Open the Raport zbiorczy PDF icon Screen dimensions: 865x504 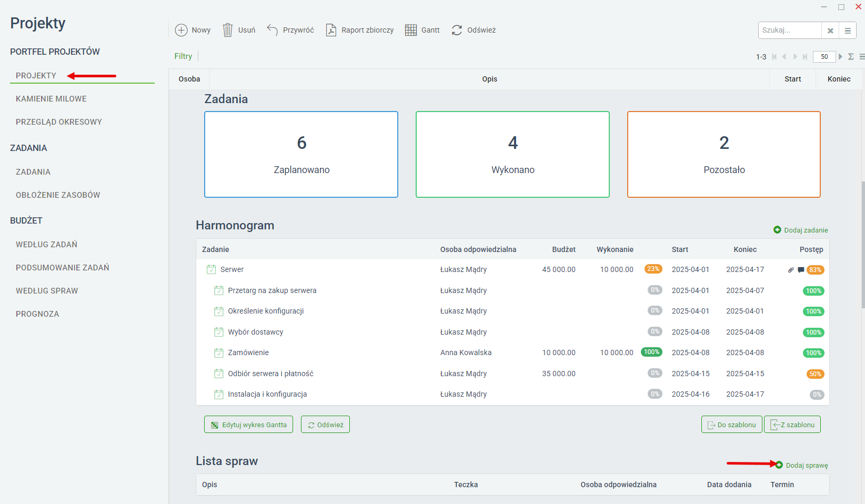click(331, 30)
